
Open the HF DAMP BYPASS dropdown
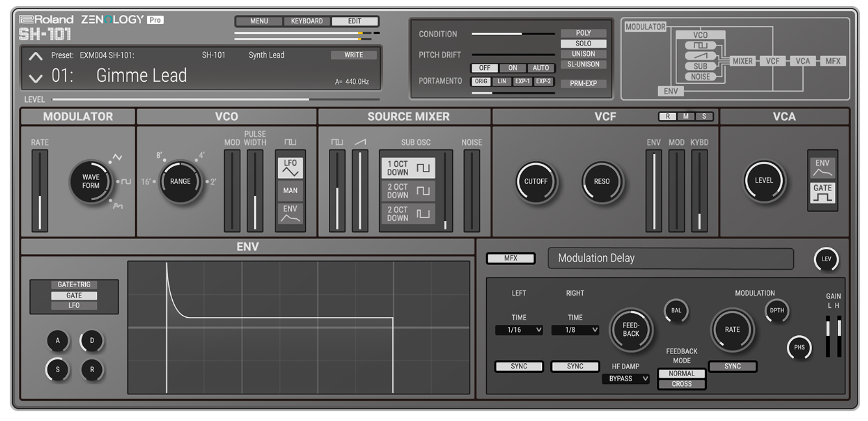(x=625, y=379)
